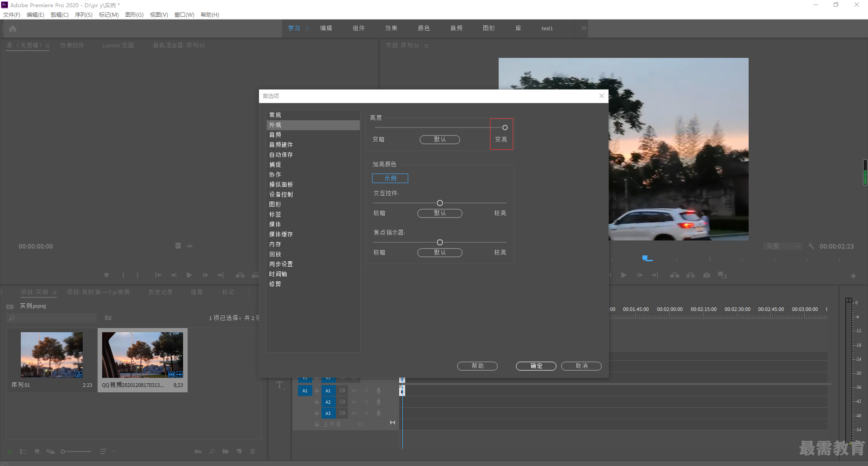Image resolution: width=868 pixels, height=466 pixels.
Task: Select 自动保存 in the preferences list
Action: [313, 155]
